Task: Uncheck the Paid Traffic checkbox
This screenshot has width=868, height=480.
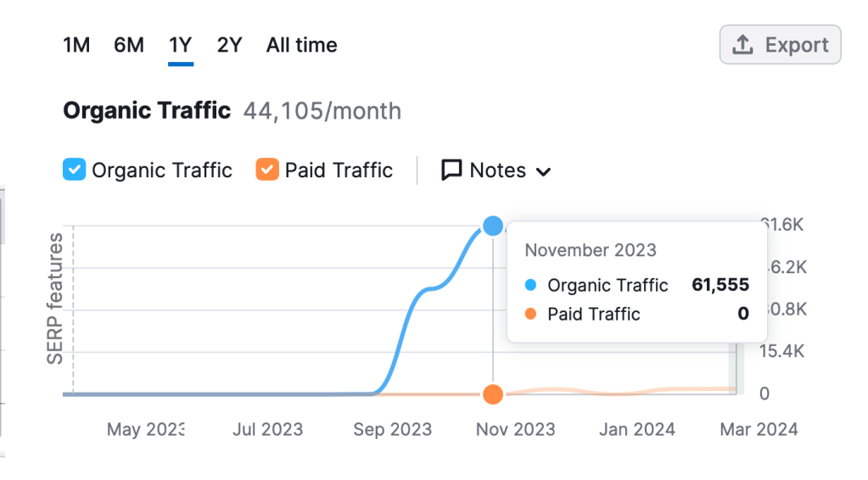Action: click(x=267, y=170)
